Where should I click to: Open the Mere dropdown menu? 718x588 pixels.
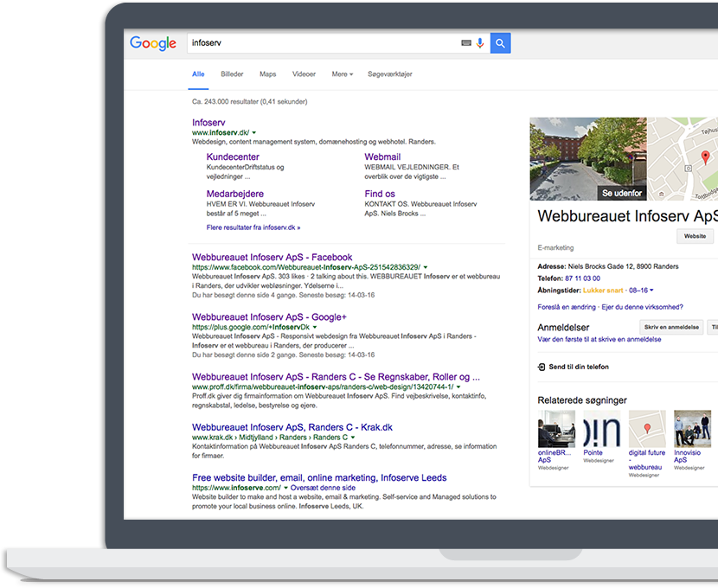pyautogui.click(x=343, y=74)
